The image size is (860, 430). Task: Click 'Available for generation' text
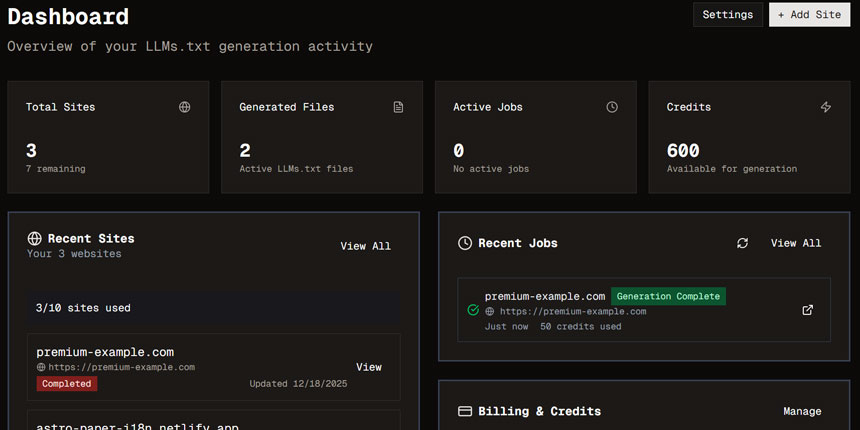coord(732,169)
